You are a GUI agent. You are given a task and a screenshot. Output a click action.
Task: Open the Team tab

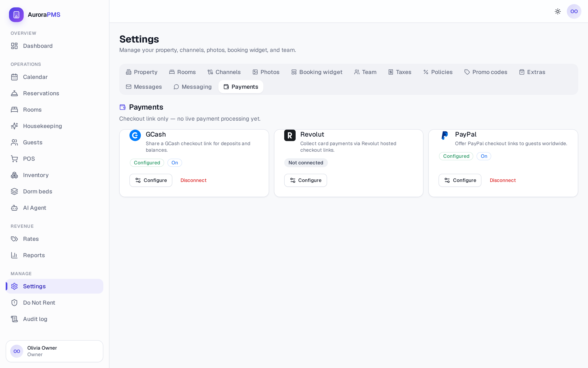point(365,72)
